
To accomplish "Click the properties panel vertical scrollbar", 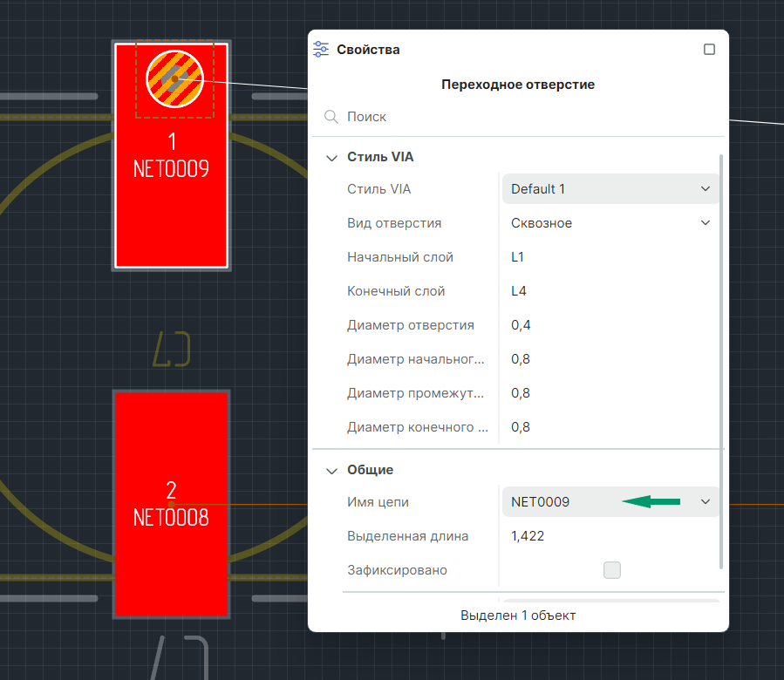I will click(721, 349).
